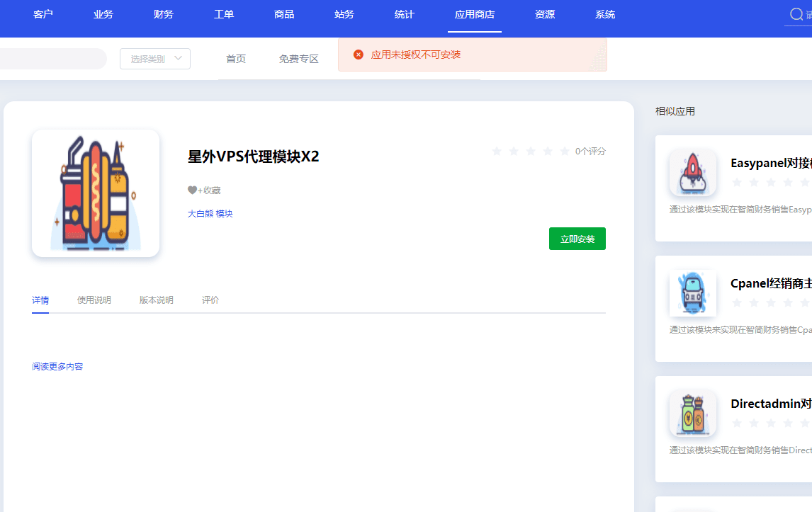Click the red error icon in alert
Screen dimensions: 812x512
coord(359,55)
